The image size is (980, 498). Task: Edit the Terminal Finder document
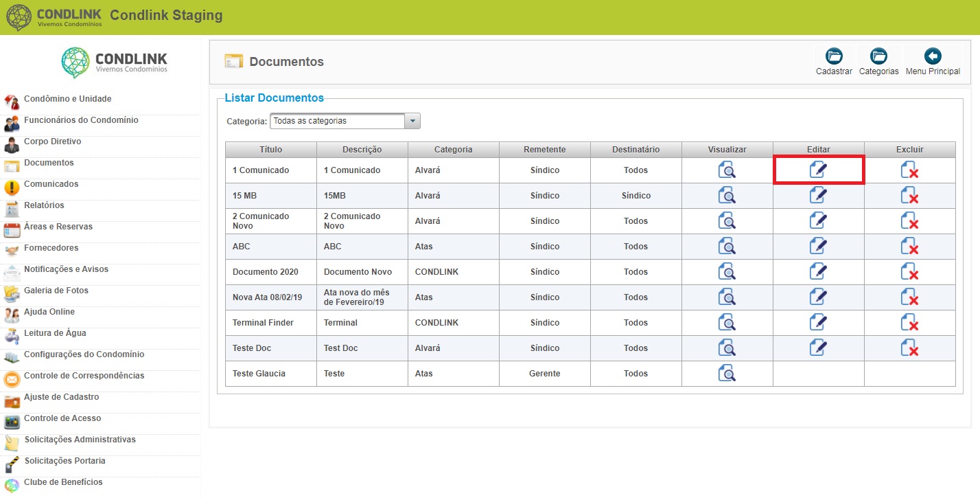coord(818,322)
